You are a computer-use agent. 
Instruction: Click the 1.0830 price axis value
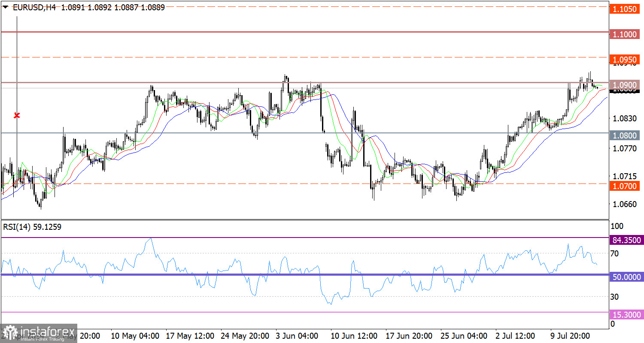(624, 118)
